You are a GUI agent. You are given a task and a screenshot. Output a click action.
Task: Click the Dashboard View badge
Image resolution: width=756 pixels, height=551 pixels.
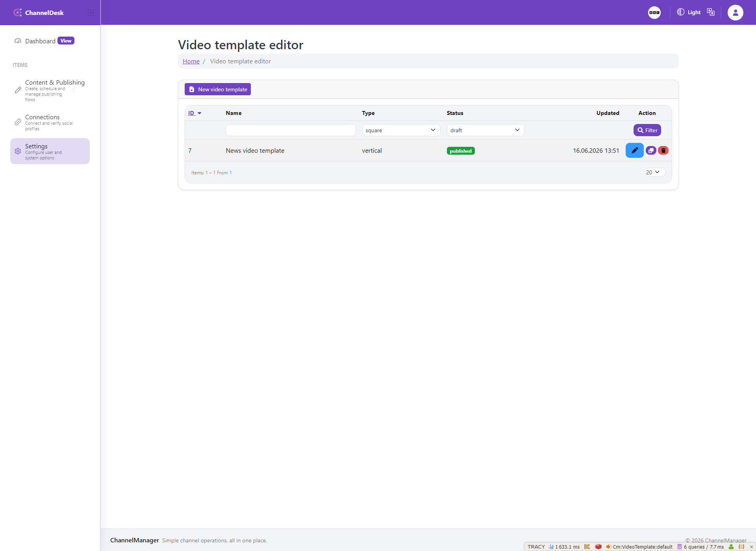click(x=66, y=41)
